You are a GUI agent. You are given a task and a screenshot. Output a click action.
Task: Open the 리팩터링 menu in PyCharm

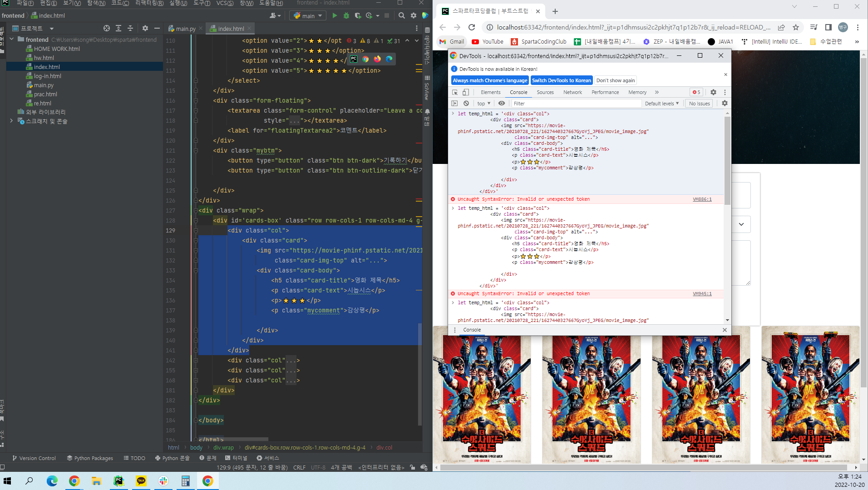(x=149, y=3)
